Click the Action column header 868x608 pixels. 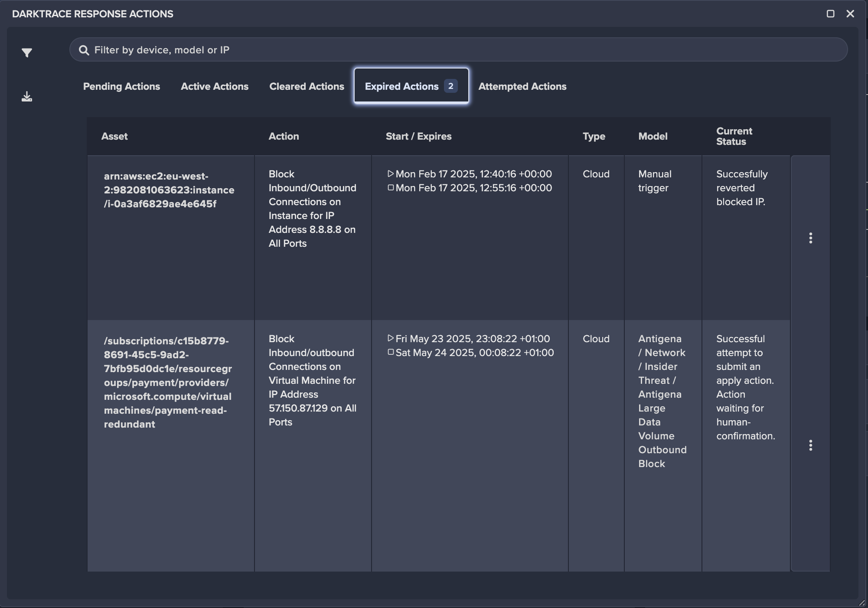coord(284,136)
